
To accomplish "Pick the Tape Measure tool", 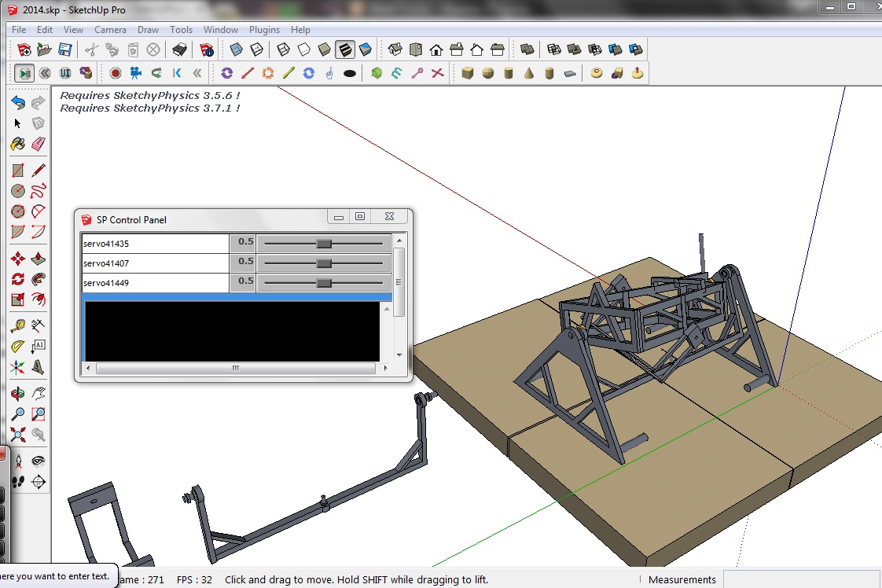I will click(x=18, y=325).
